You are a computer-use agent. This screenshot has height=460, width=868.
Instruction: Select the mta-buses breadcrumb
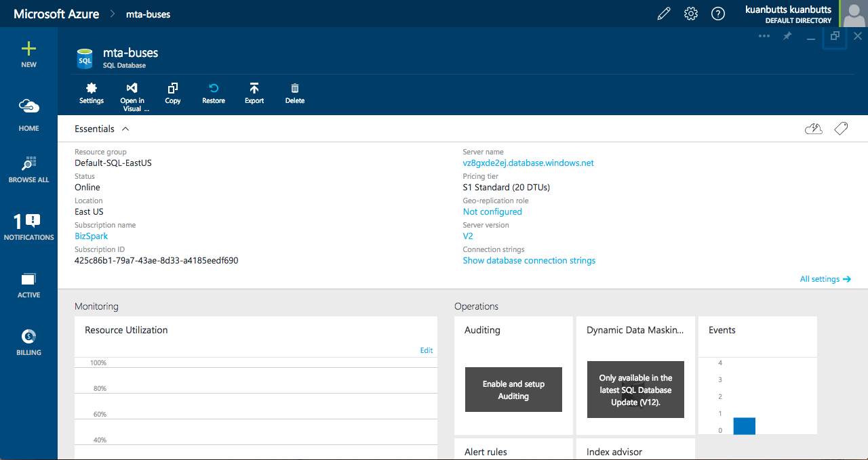click(x=148, y=14)
